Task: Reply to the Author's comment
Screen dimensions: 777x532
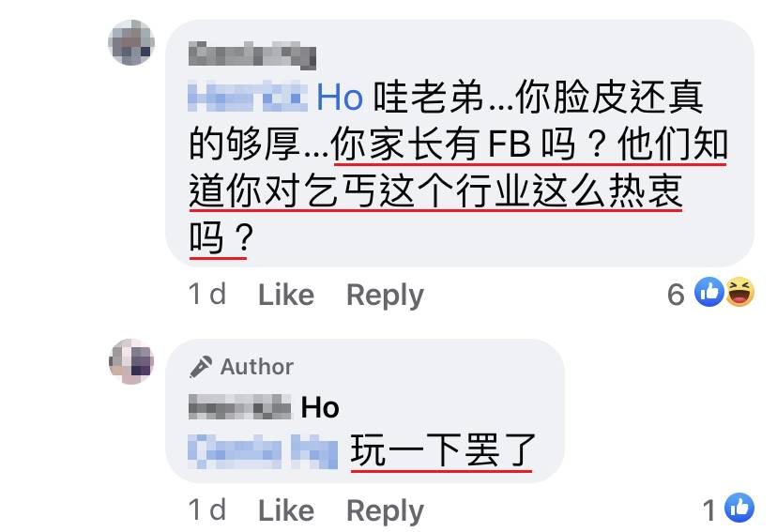Action: (x=385, y=511)
